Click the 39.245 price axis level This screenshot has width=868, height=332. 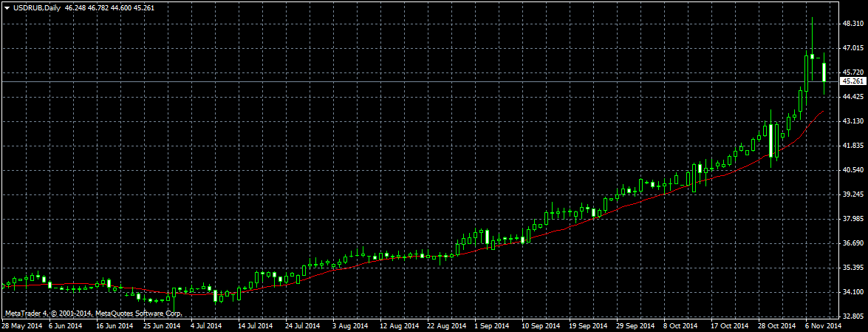click(x=852, y=194)
